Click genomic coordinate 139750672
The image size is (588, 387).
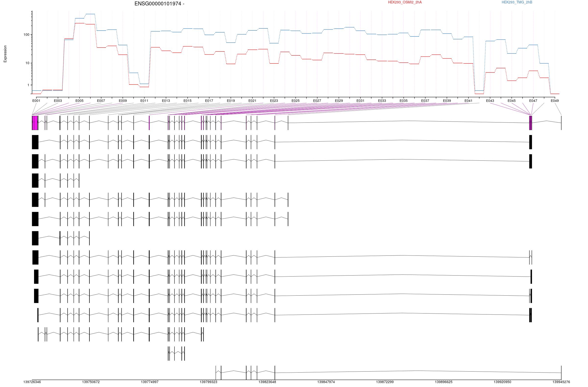point(91,382)
